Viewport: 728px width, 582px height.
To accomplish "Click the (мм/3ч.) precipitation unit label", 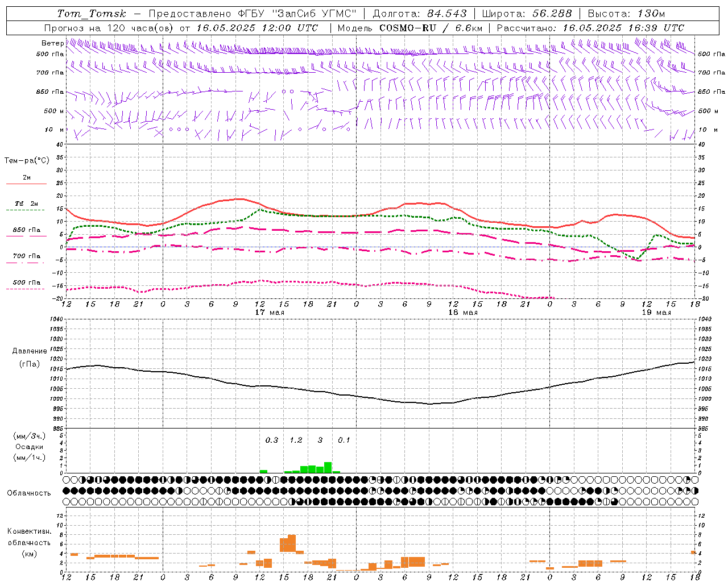I will 29,436.
